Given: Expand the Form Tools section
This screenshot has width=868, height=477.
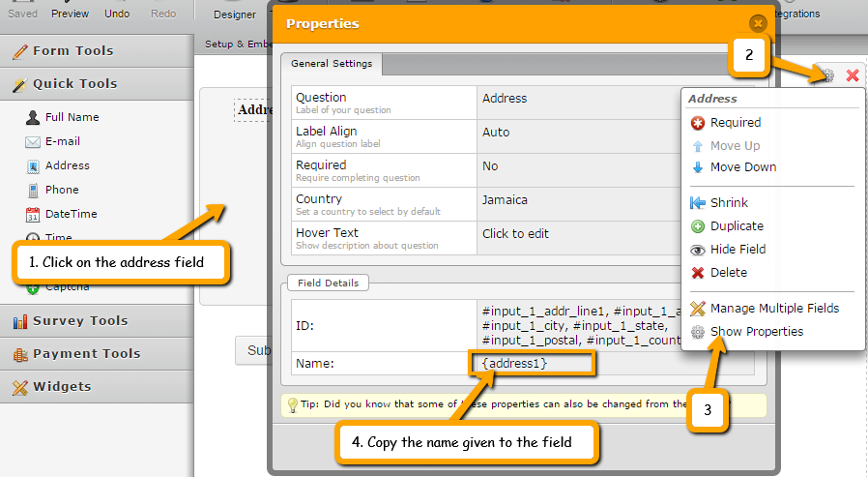Looking at the screenshot, I should [x=72, y=50].
